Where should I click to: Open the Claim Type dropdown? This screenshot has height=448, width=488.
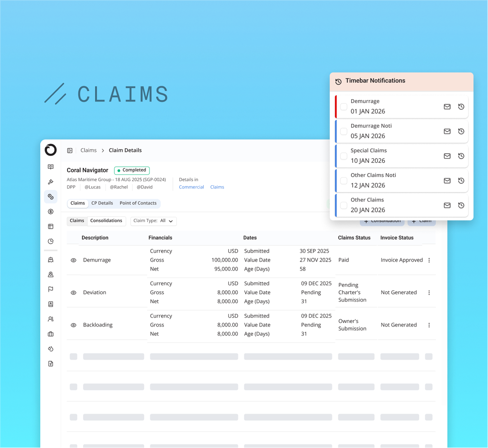pos(153,221)
